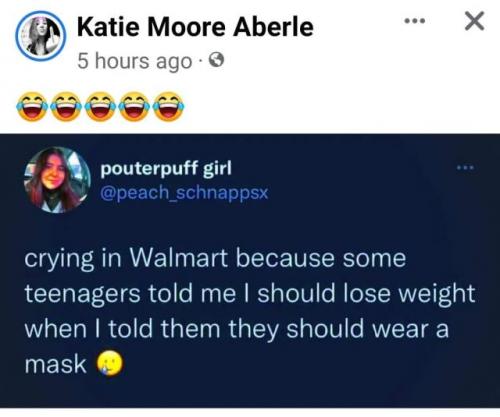Image resolution: width=500 pixels, height=417 pixels.
Task: Click the last laughing-crying emoji
Action: pyautogui.click(x=169, y=107)
